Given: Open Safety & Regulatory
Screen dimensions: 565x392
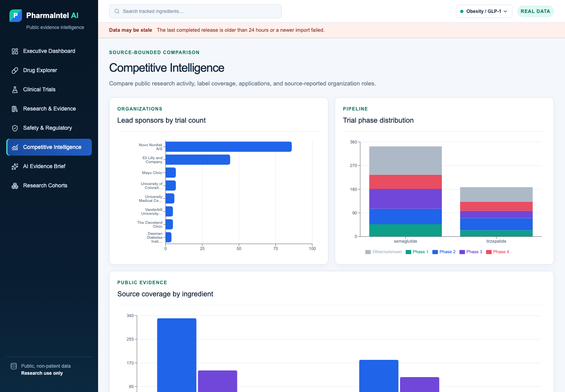Looking at the screenshot, I should [x=49, y=128].
